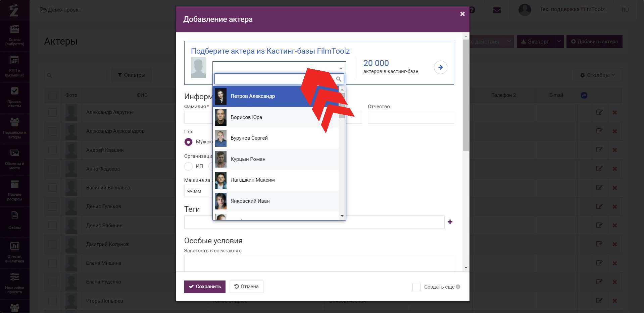Click the search magnifier in dropdown
This screenshot has height=313, width=644.
[x=339, y=79]
